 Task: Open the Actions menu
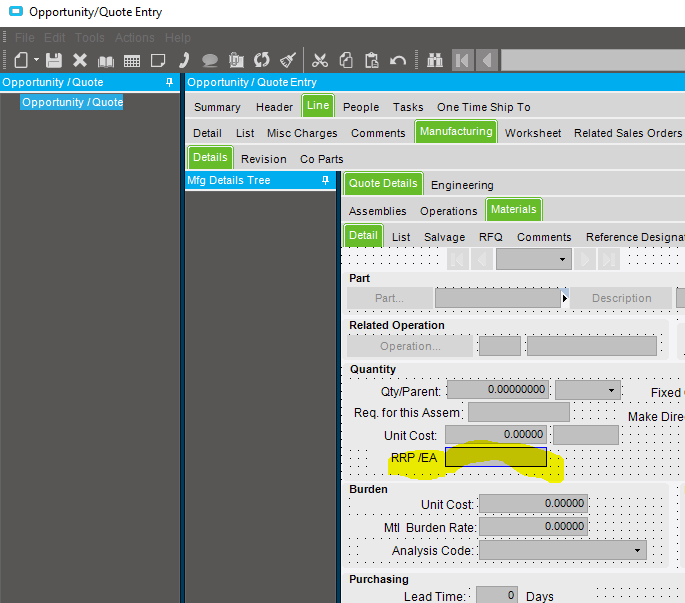tap(135, 38)
